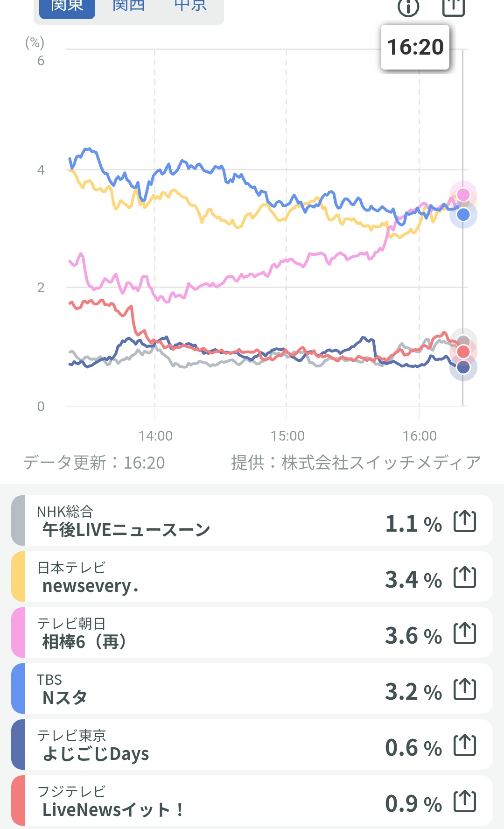This screenshot has width=504, height=829.
Task: Click the pink data point on chart
Action: [x=463, y=194]
